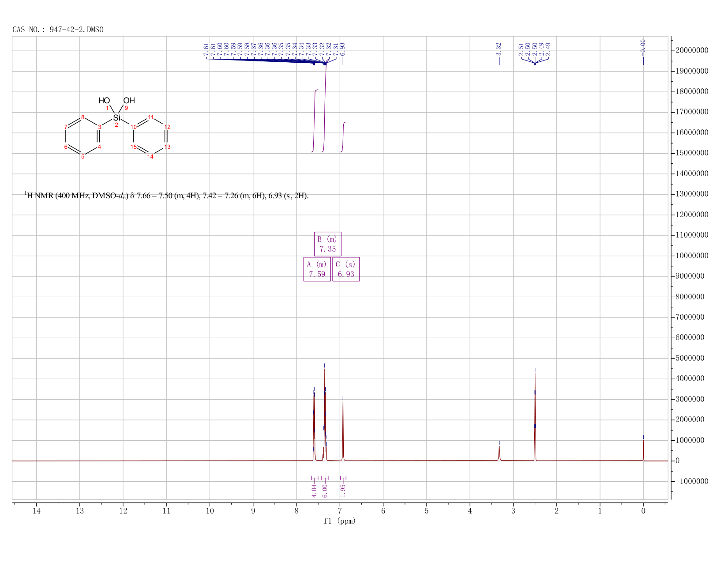Select multiplet label box C at 6.93
Viewport: 728px width, 563px height.
346,269
